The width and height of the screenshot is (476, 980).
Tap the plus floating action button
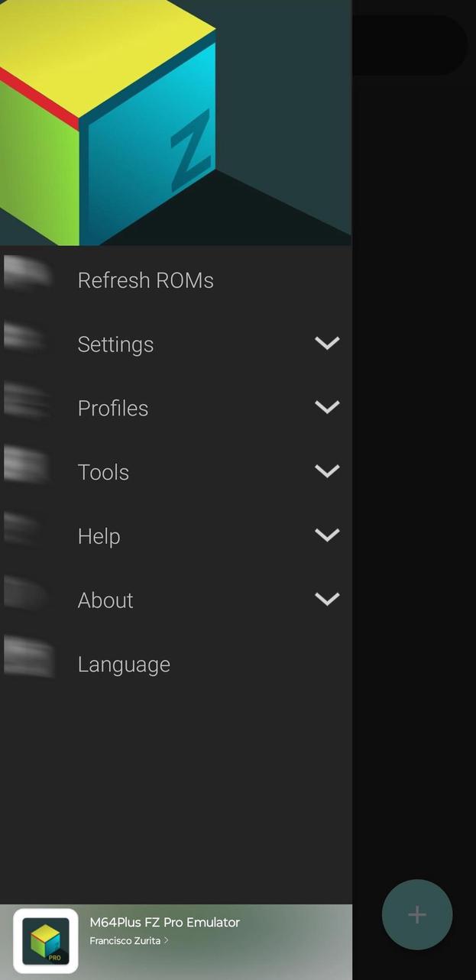pos(417,914)
